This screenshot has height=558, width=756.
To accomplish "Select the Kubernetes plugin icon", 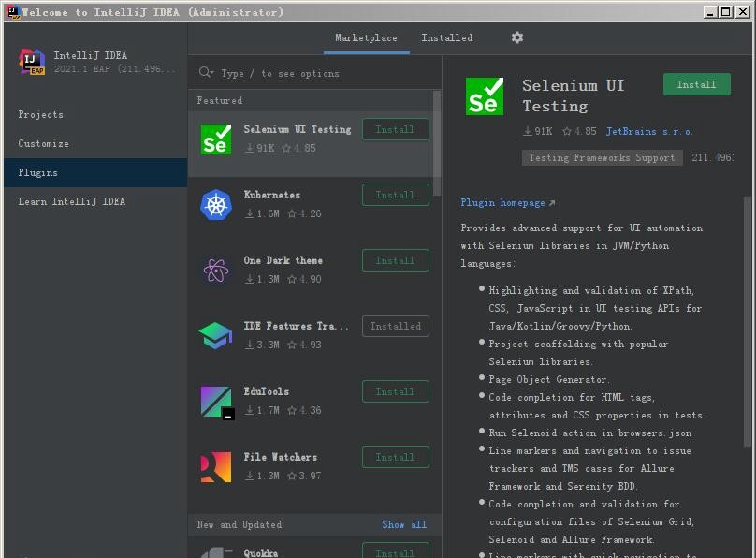I will pyautogui.click(x=216, y=204).
